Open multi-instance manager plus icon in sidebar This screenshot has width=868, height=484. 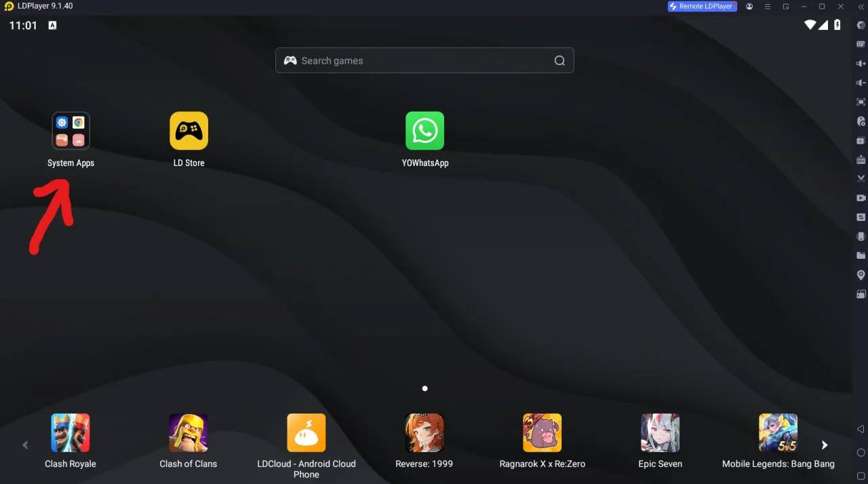[x=861, y=140]
